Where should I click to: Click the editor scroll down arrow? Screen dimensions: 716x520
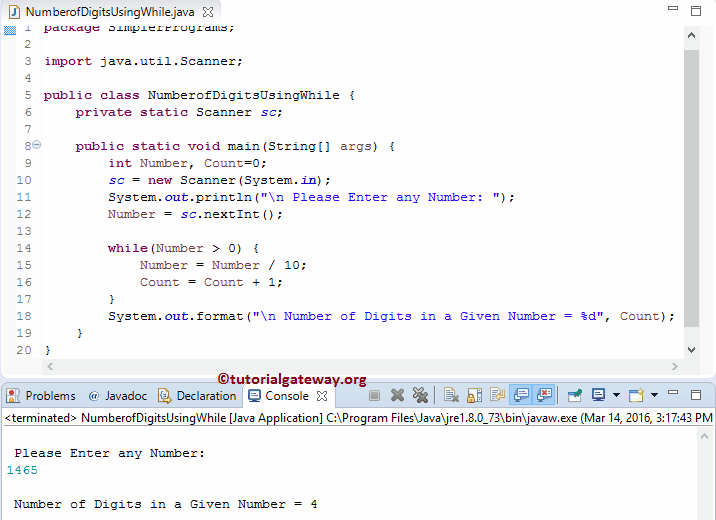coord(691,350)
